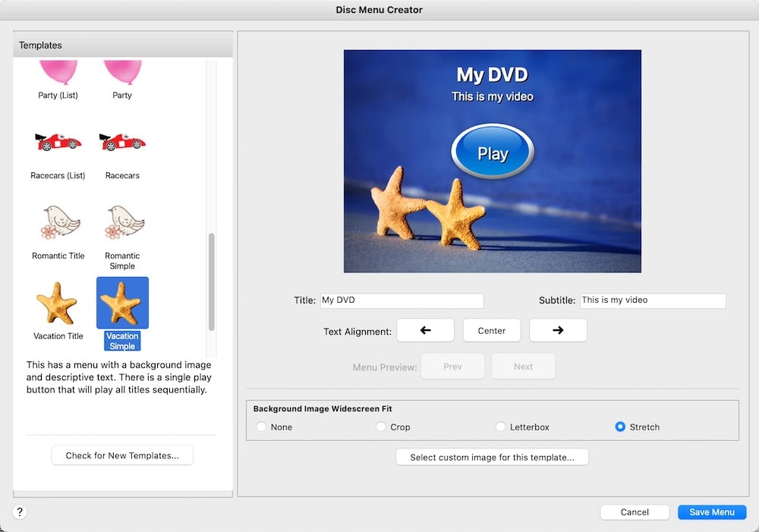Click the 'Background Image Widescreen Fit' label
This screenshot has height=532, width=759.
323,408
